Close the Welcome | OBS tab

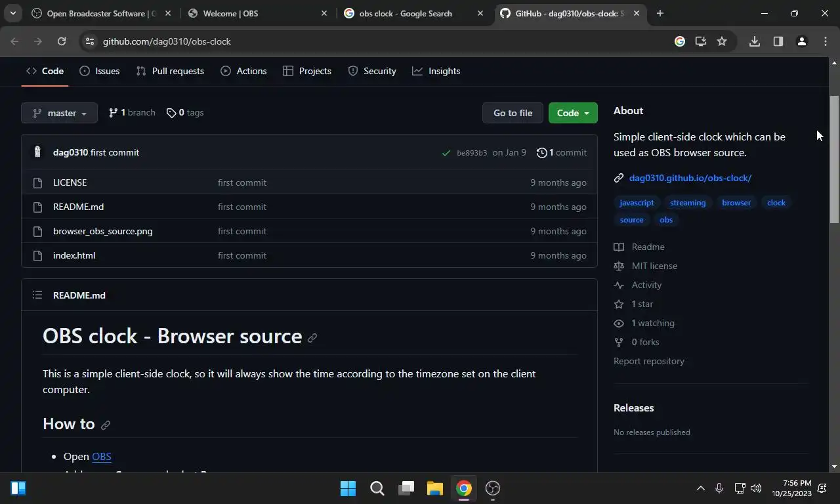[x=324, y=13]
